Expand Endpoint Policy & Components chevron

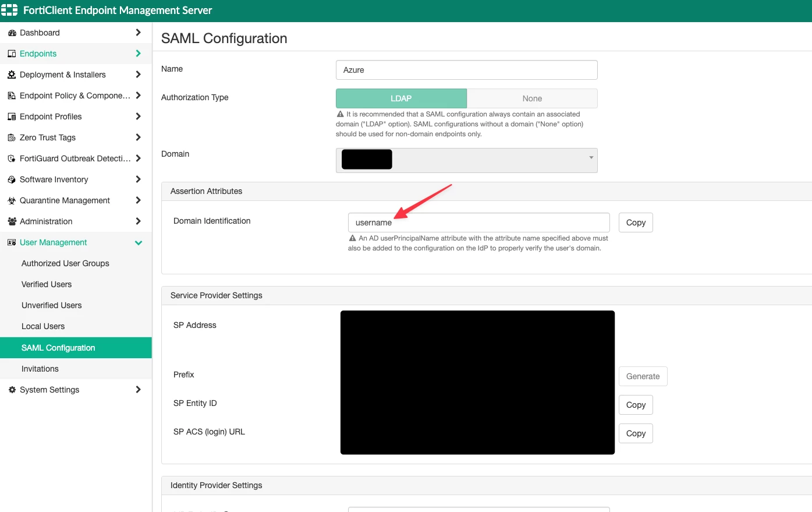tap(138, 96)
